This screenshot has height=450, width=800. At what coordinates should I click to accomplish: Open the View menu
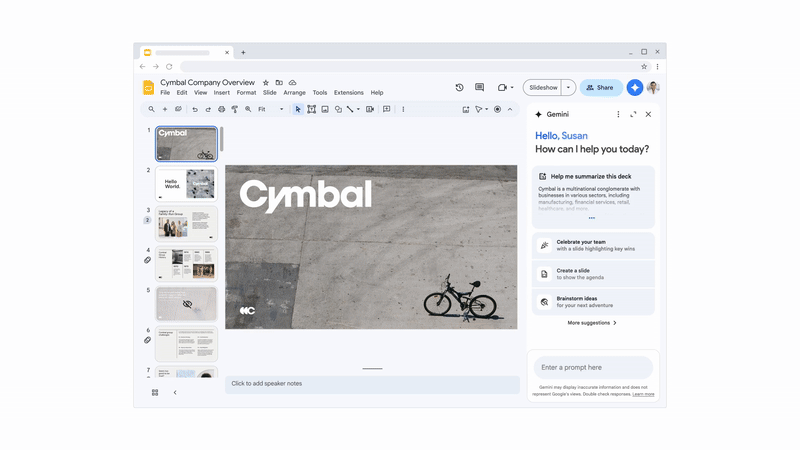[201, 93]
